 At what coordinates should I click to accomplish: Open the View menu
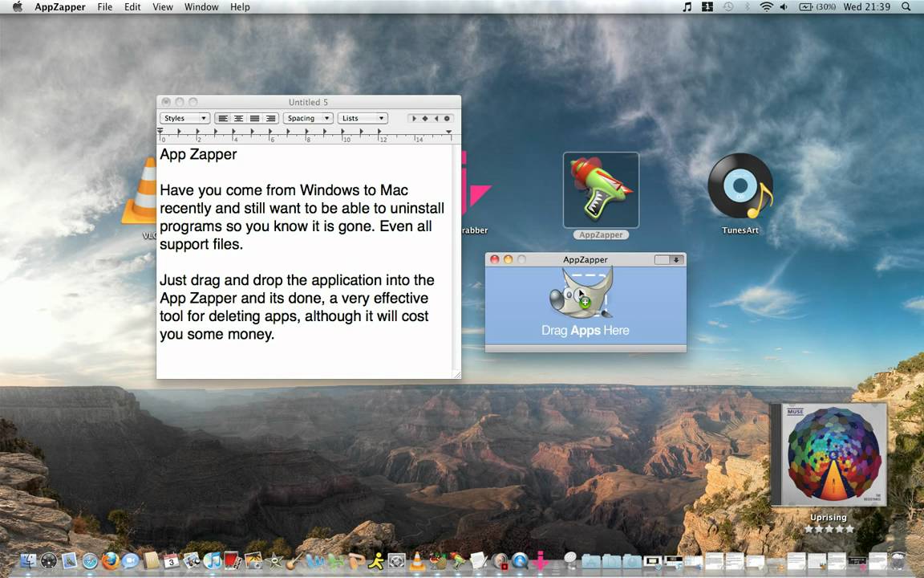[163, 7]
